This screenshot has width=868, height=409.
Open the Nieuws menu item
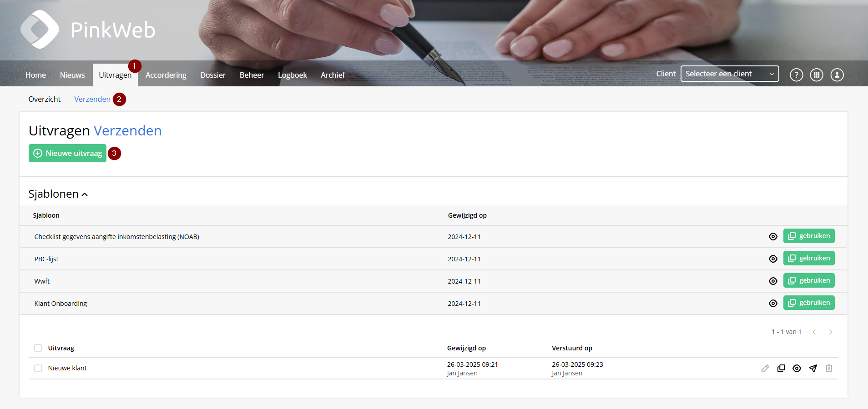point(72,75)
